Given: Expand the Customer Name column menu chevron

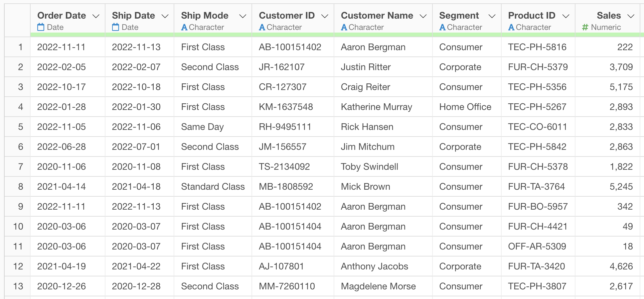Looking at the screenshot, I should point(423,16).
